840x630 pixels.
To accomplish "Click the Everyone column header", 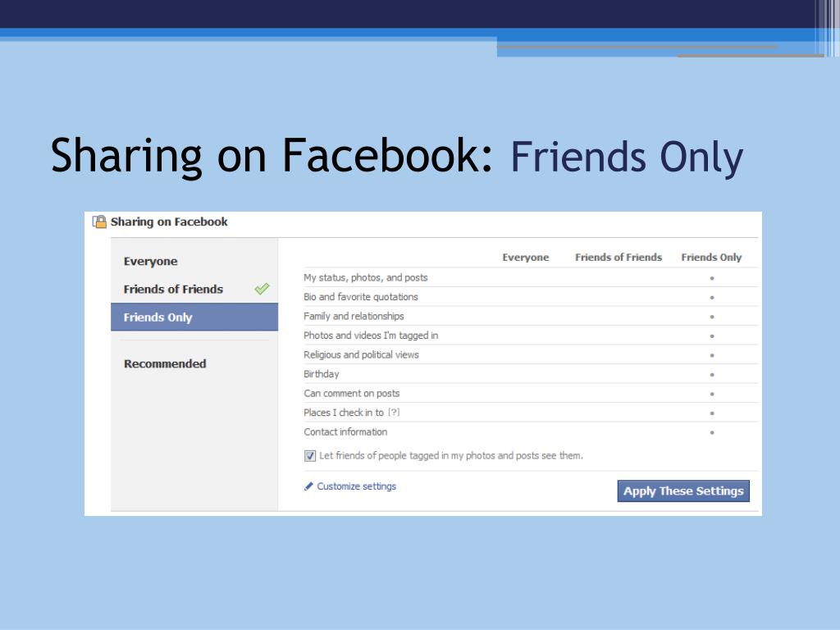I will tap(526, 257).
